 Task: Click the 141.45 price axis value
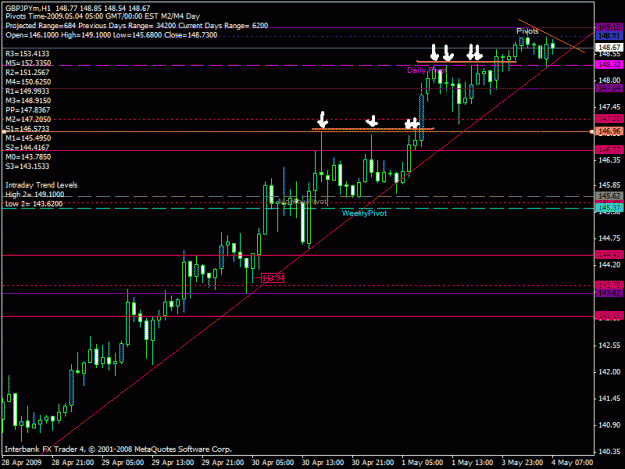(609, 398)
